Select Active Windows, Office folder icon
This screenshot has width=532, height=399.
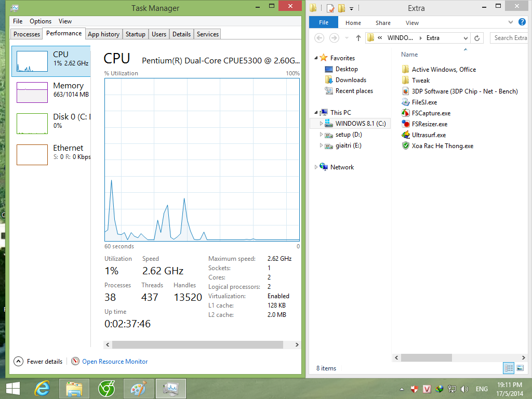(405, 70)
